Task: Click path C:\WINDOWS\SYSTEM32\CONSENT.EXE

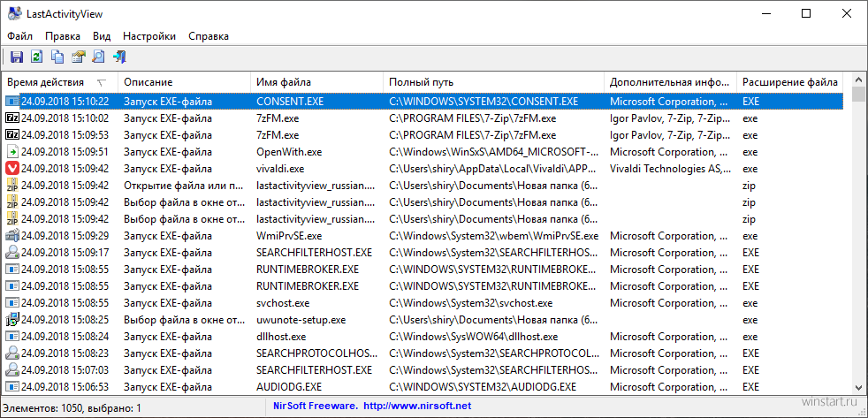Action: 483,102
